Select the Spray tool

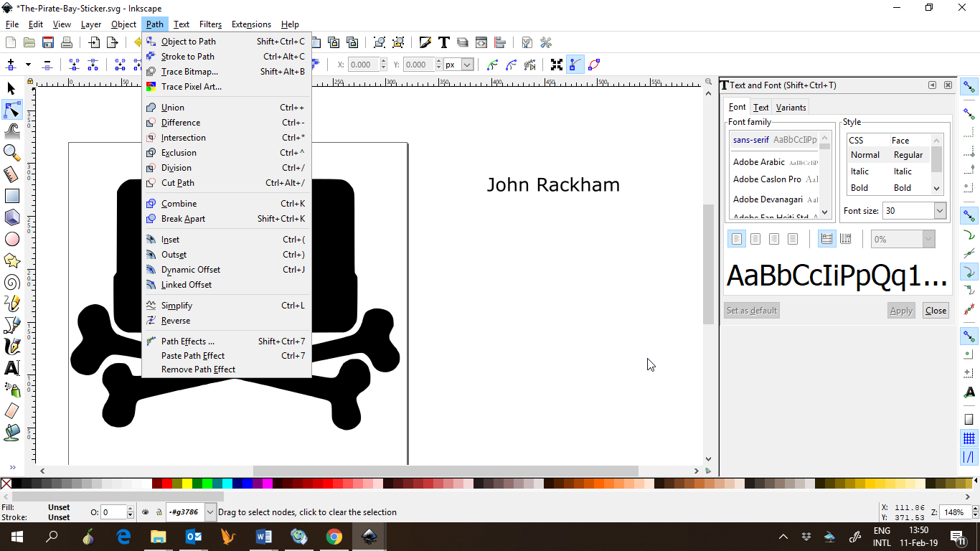point(11,390)
